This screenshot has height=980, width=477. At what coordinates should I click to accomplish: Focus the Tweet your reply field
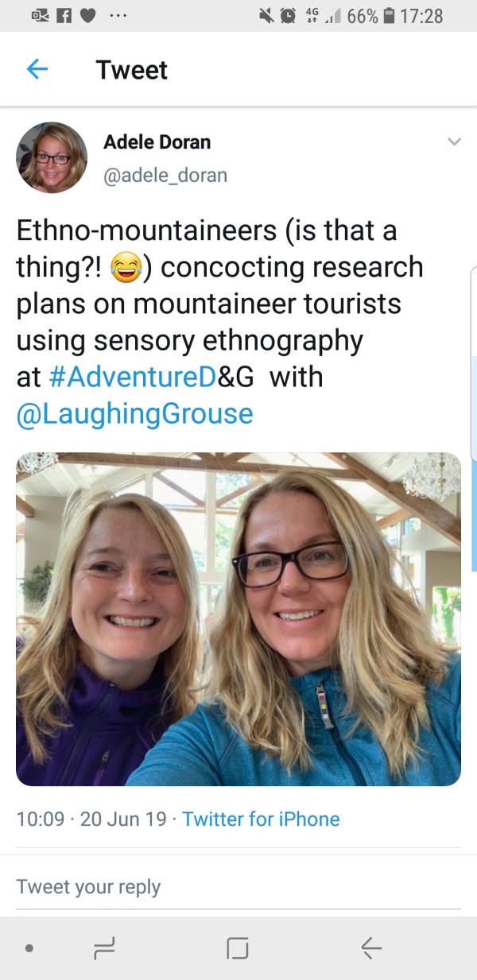pyautogui.click(x=238, y=887)
